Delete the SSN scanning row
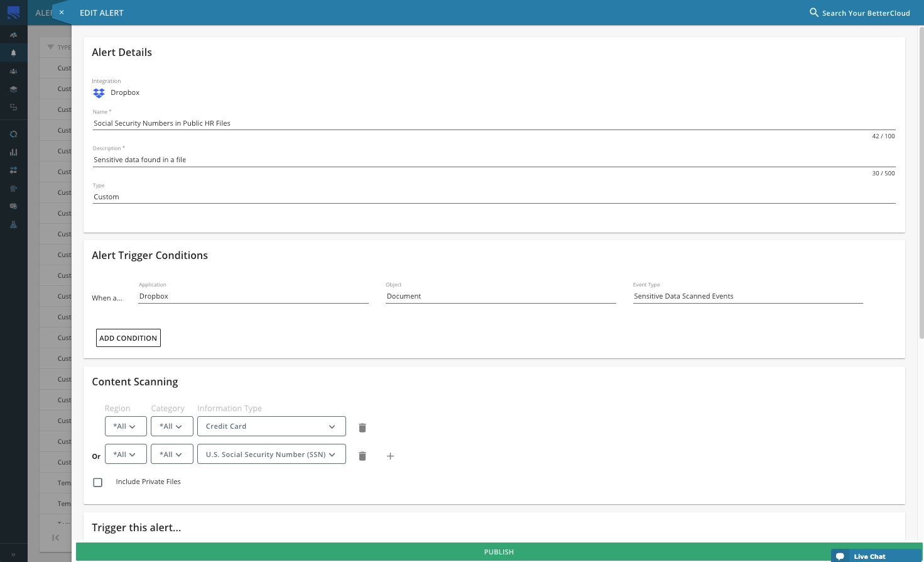 [362, 456]
